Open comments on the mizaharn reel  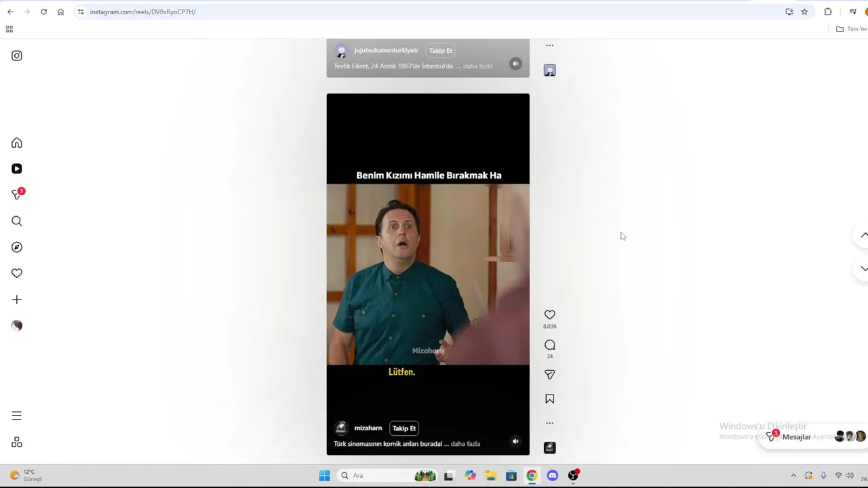(550, 345)
